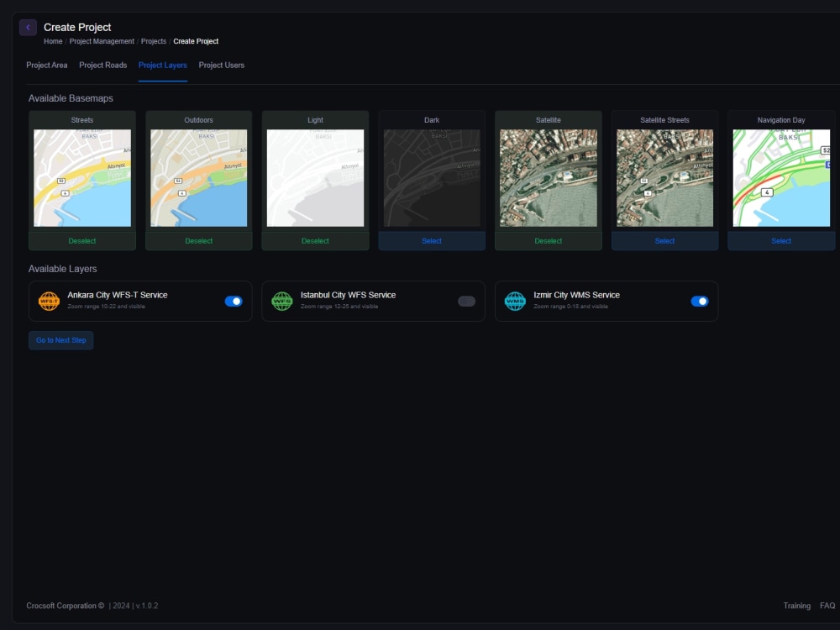Click the Outdoors map preview thumbnail
The height and width of the screenshot is (630, 840).
(199, 178)
